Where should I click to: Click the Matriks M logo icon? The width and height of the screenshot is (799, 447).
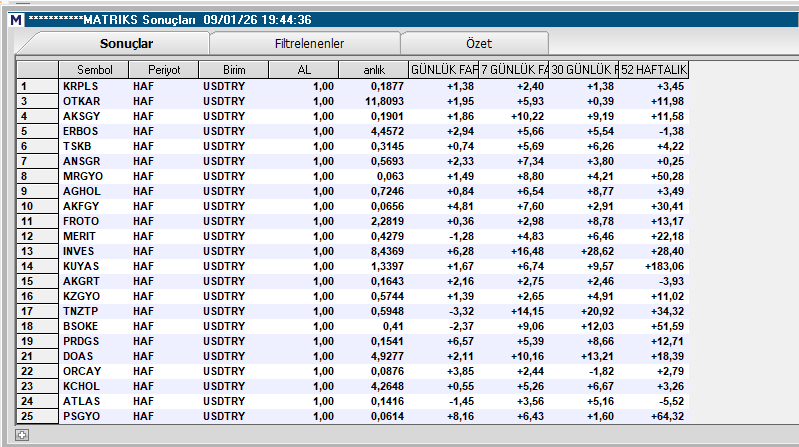tap(16, 20)
